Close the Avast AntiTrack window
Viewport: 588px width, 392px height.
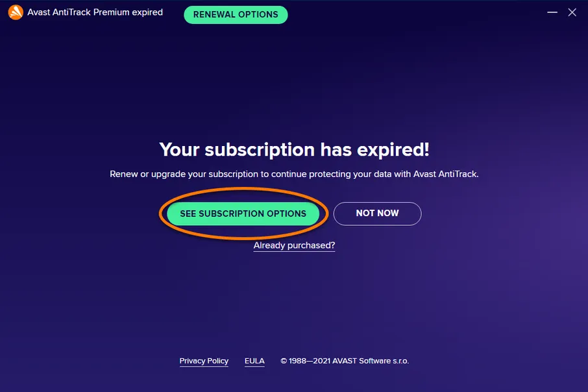click(572, 12)
